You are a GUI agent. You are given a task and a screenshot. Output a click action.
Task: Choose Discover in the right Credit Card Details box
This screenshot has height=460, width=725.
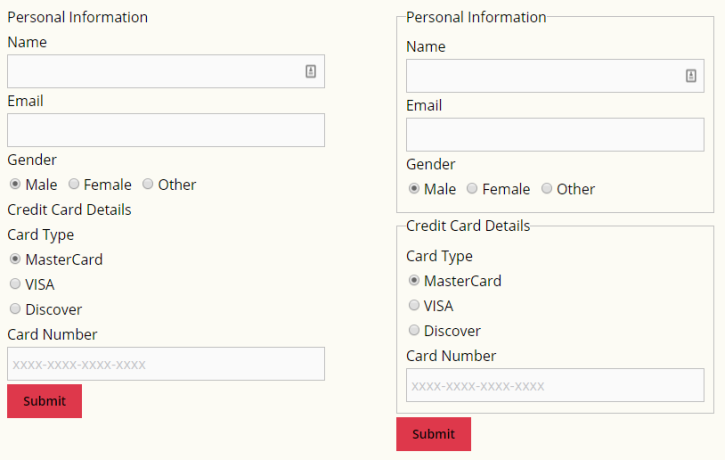click(414, 330)
